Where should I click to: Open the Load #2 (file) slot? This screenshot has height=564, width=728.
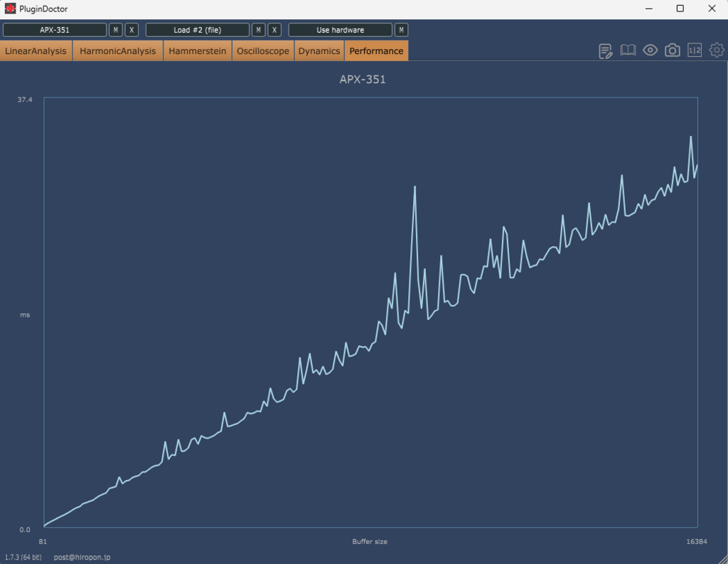[198, 30]
